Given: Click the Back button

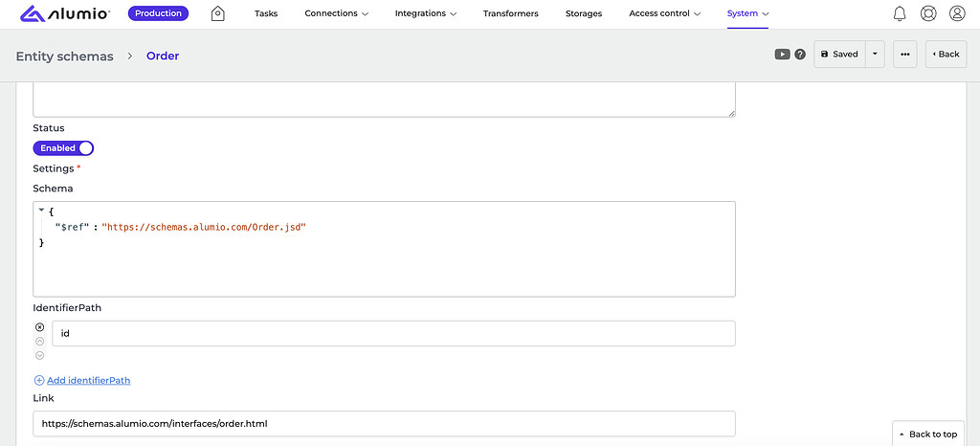Looking at the screenshot, I should pos(946,55).
